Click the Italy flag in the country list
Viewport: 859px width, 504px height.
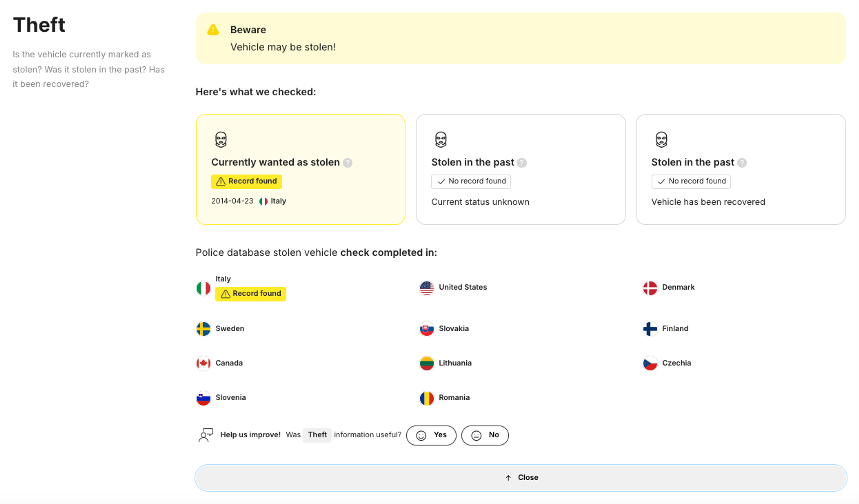[204, 288]
